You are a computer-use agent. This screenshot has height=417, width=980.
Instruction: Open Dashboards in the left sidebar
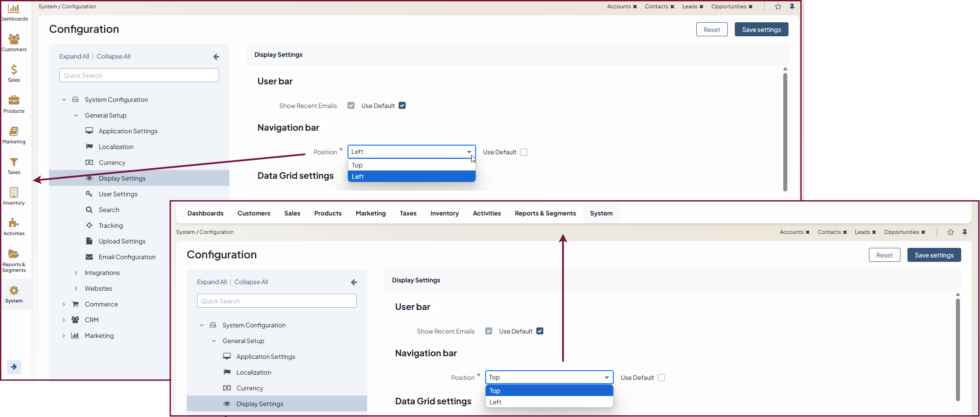click(x=14, y=12)
